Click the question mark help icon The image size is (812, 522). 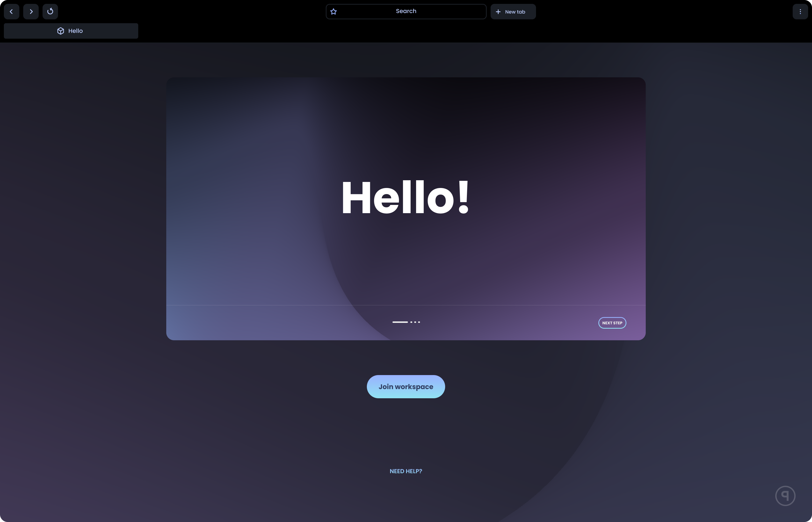[x=785, y=495]
